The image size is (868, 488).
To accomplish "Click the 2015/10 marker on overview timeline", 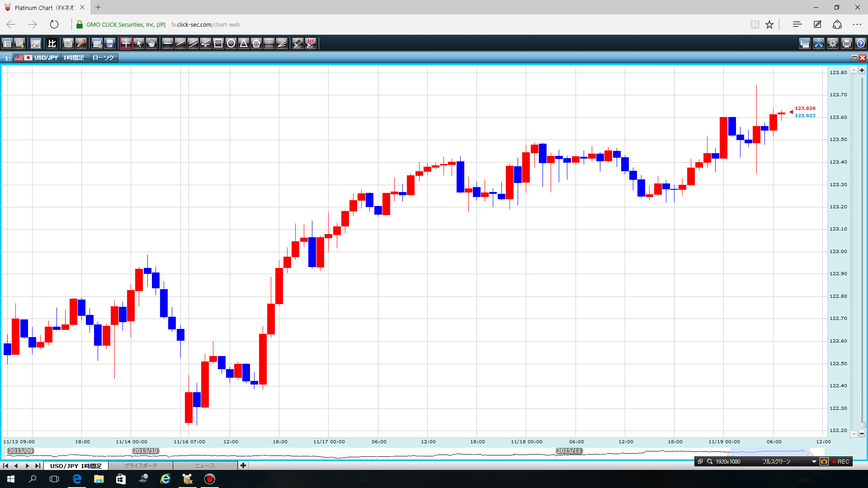I will (145, 451).
